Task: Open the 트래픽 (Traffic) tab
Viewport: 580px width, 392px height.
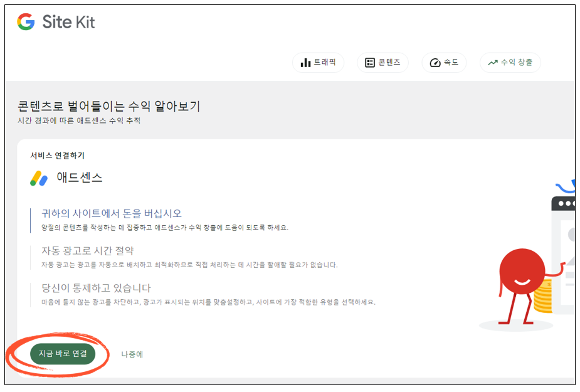Action: tap(318, 63)
